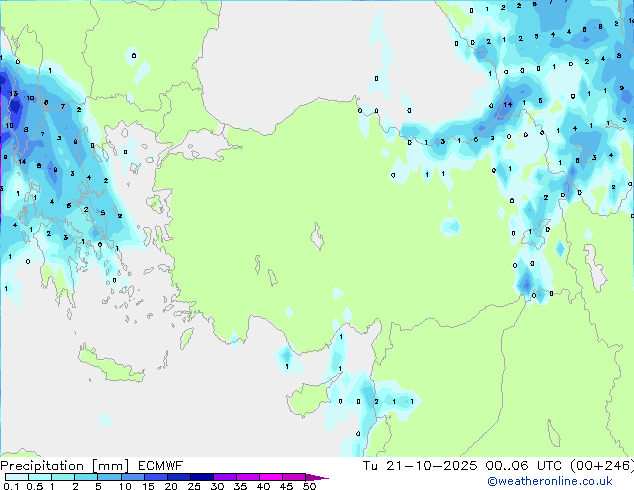Pick the 10 to 15 mm legend swatch

tap(132, 477)
